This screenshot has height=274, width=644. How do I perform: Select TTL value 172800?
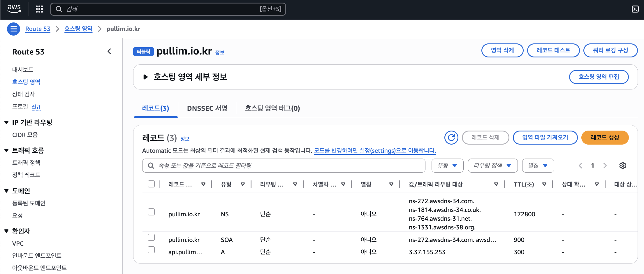[525, 214]
